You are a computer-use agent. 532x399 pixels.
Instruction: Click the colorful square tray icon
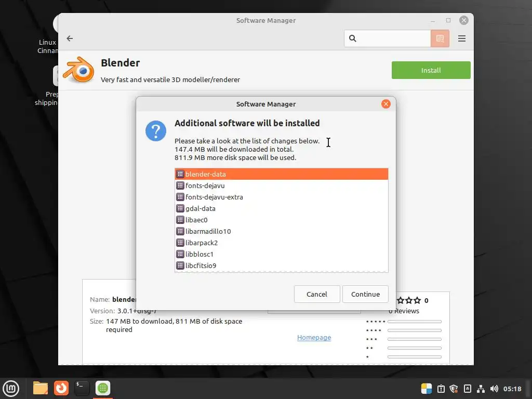tap(427, 389)
